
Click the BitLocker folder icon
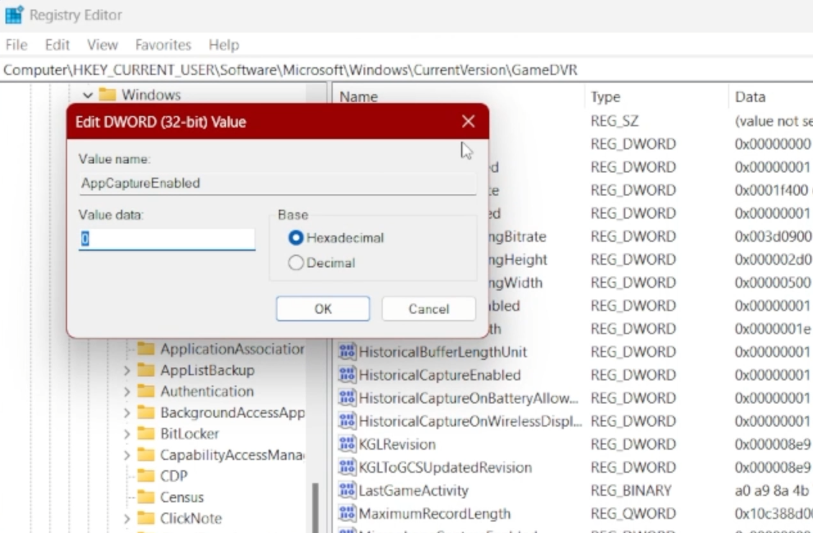146,433
